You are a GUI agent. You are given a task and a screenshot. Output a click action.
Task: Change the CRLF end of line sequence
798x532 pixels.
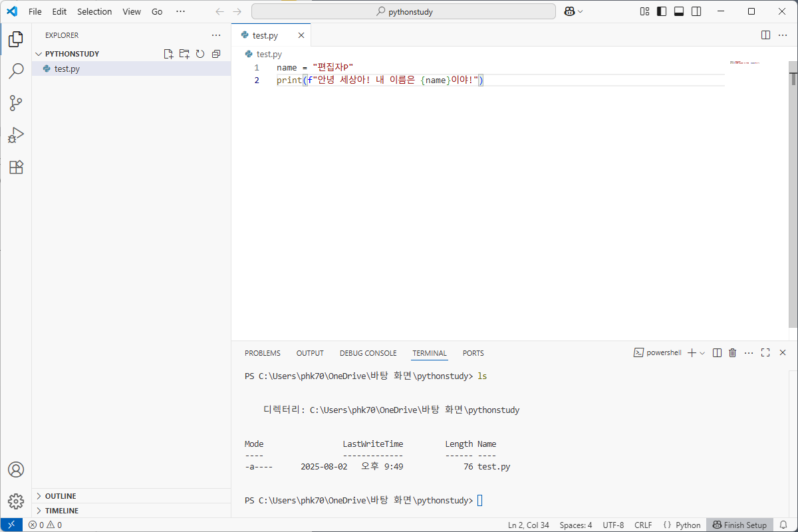coord(643,525)
